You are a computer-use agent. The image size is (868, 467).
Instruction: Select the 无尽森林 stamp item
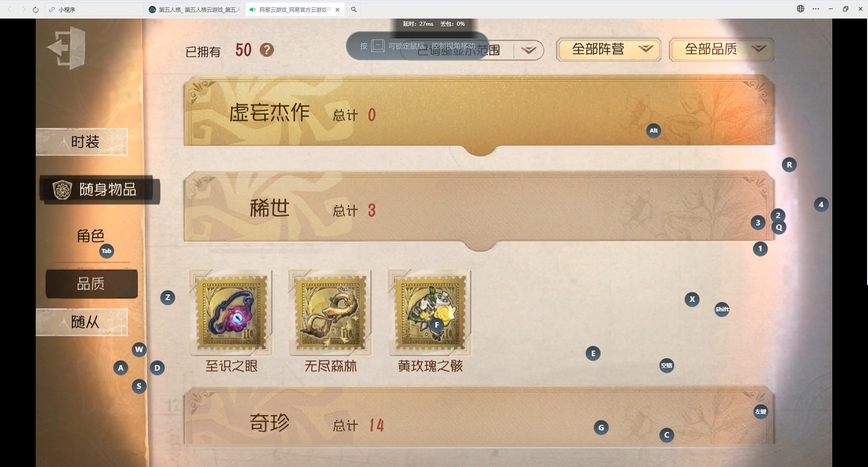[330, 313]
